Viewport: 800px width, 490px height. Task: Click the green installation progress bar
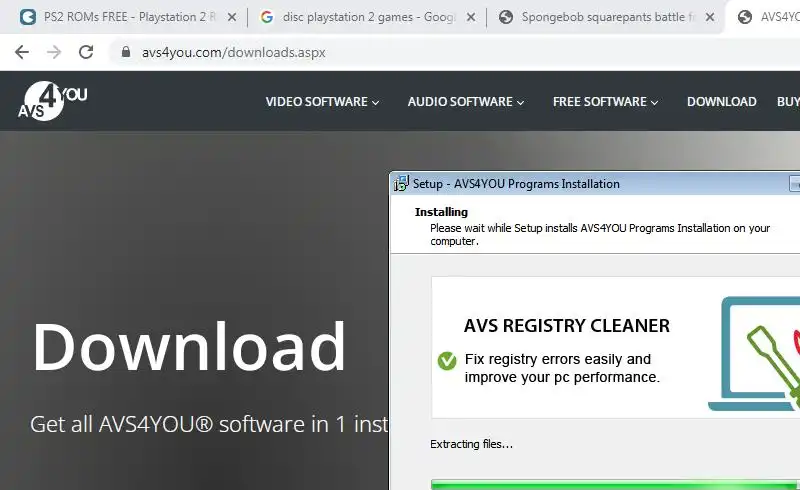point(615,484)
